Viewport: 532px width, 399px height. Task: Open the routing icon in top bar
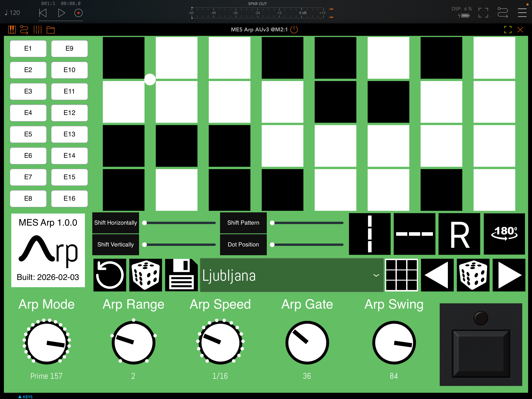point(503,13)
